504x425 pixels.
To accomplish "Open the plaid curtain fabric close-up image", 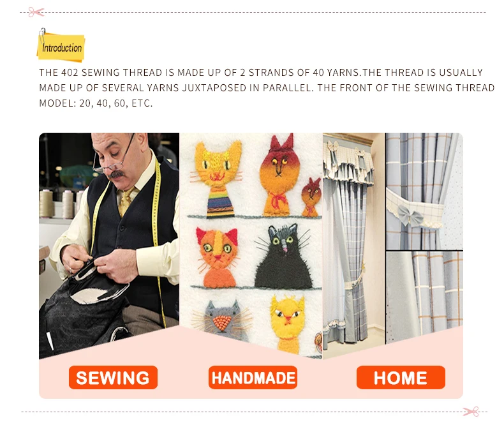I will (x=424, y=295).
